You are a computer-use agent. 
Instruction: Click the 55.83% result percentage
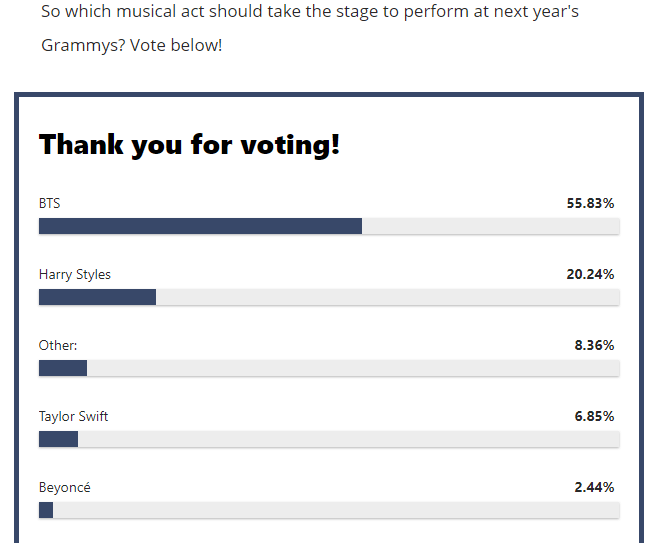coord(590,203)
